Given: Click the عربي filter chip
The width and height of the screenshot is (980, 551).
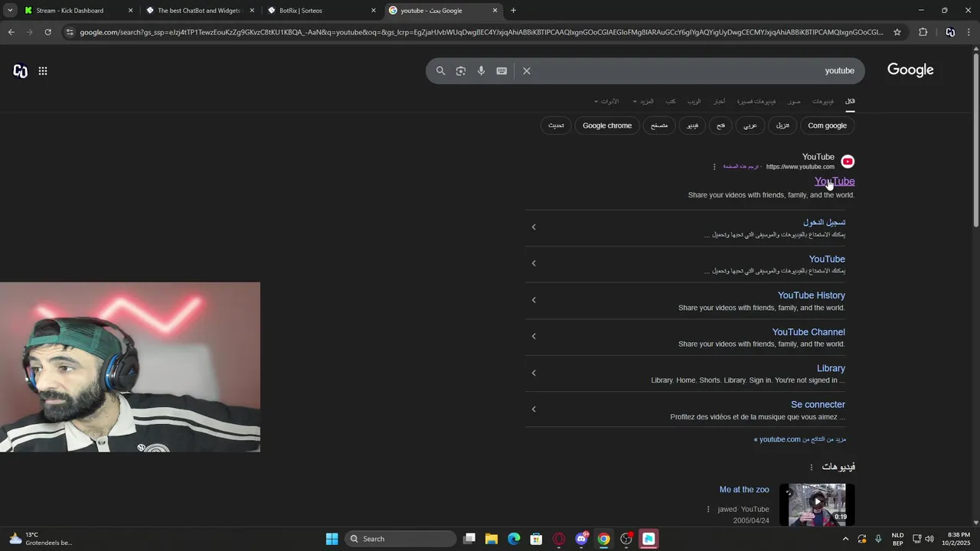Looking at the screenshot, I should 750,126.
